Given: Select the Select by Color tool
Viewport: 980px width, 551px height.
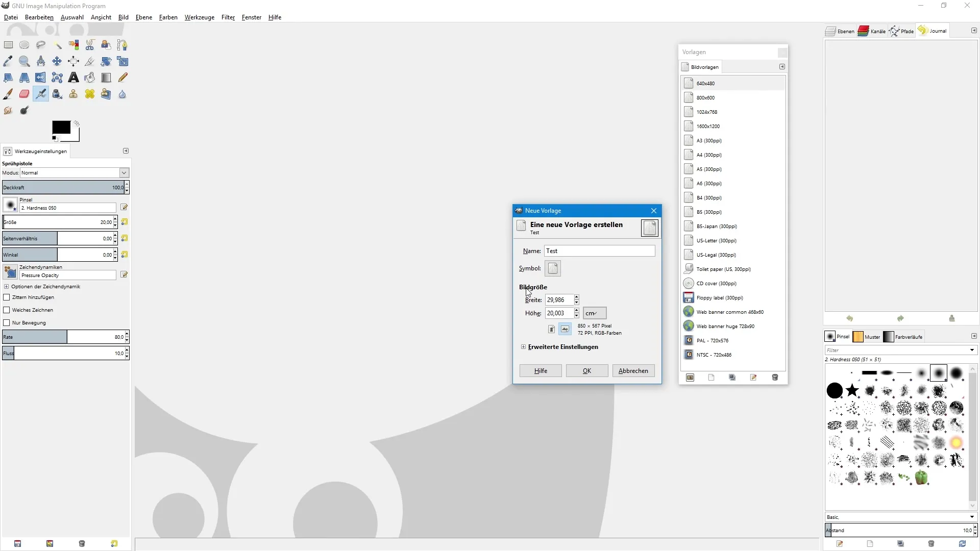Looking at the screenshot, I should click(73, 45).
